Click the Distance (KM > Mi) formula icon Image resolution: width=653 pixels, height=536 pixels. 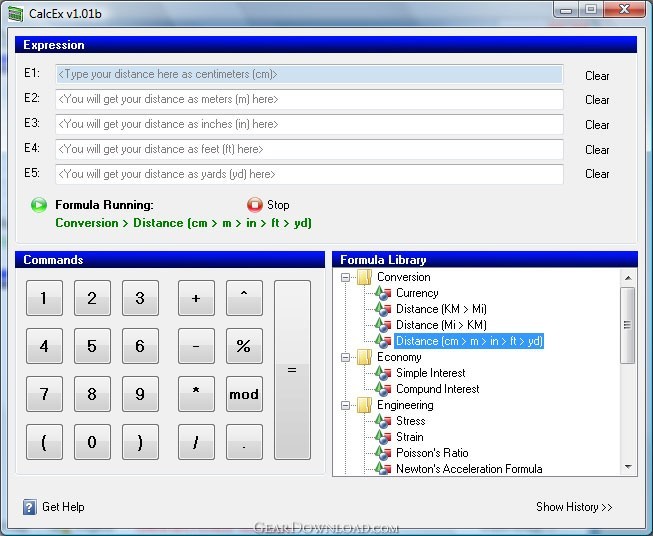click(383, 309)
